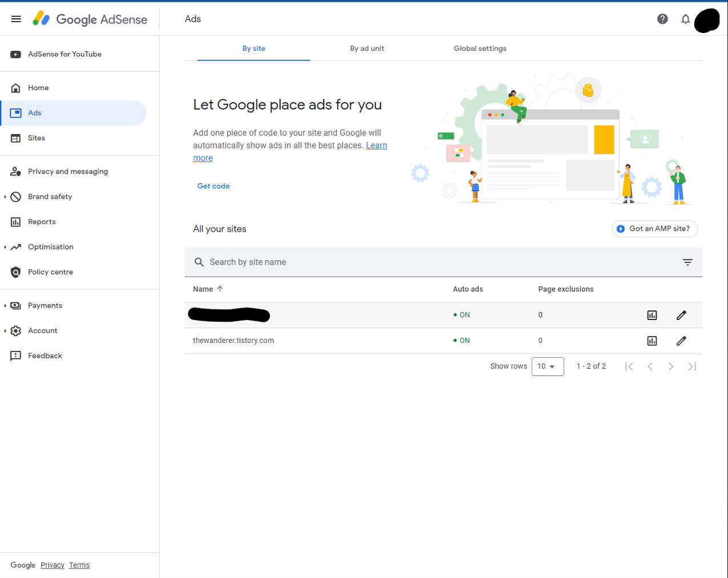Viewport: 728px width, 578px height.
Task: Open the account avatar menu
Action: point(707,21)
